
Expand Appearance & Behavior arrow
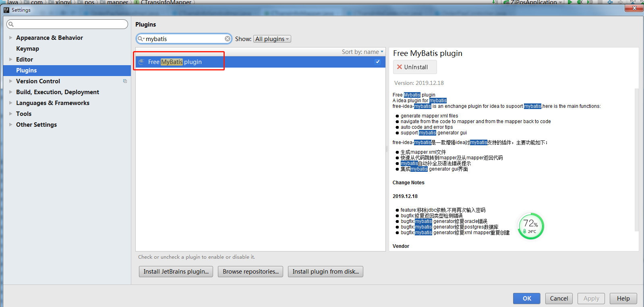(x=10, y=37)
